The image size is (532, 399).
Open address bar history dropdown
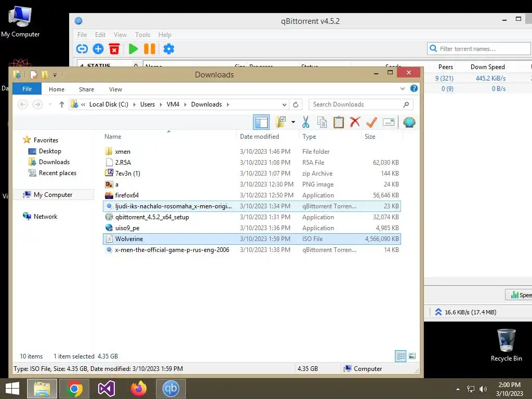(x=284, y=104)
